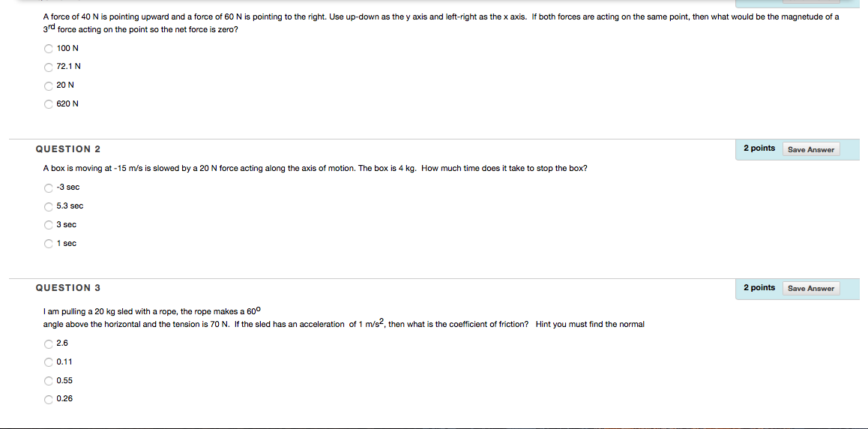The image size is (868, 429).
Task: Choose the 0.11 radio button
Action: [x=49, y=362]
